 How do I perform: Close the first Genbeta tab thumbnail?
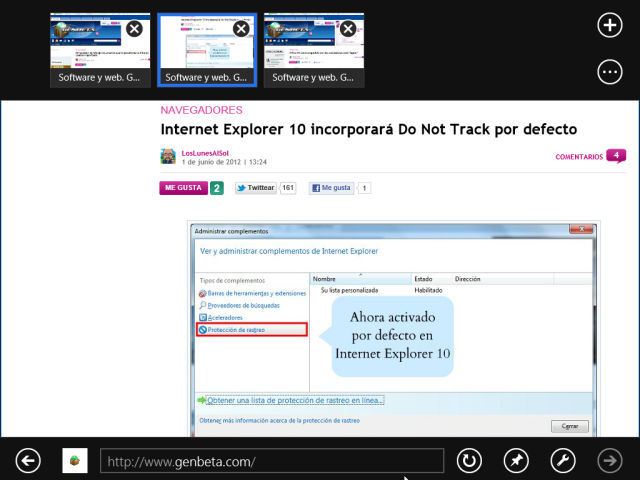tap(134, 29)
